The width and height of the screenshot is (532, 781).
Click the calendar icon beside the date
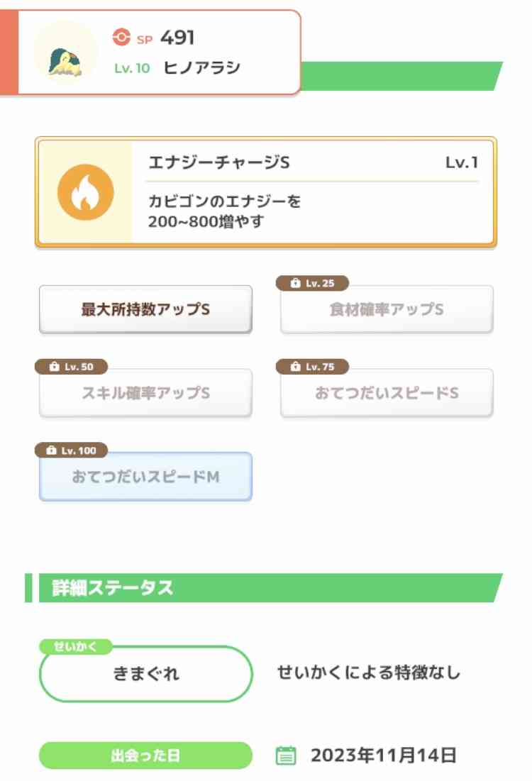[286, 755]
